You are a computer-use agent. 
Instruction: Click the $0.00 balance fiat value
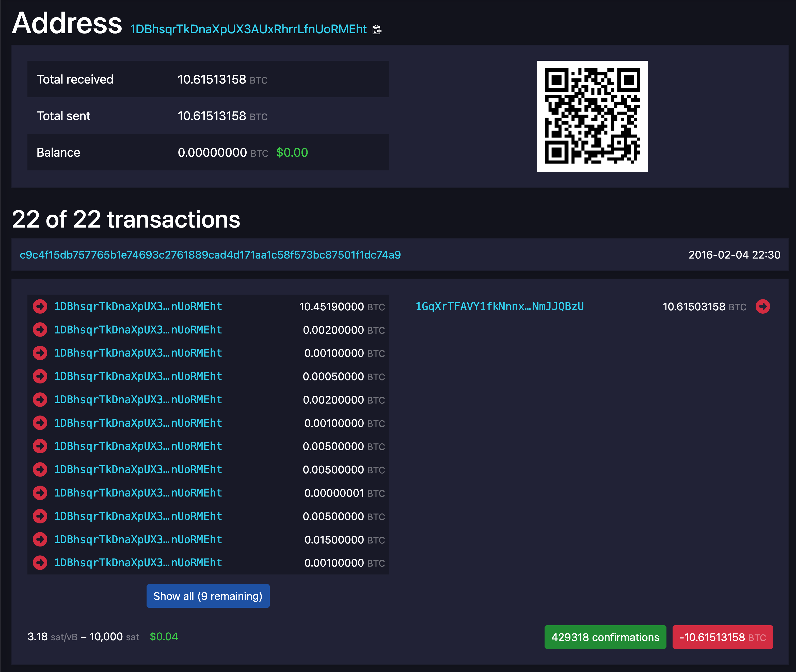tap(292, 152)
